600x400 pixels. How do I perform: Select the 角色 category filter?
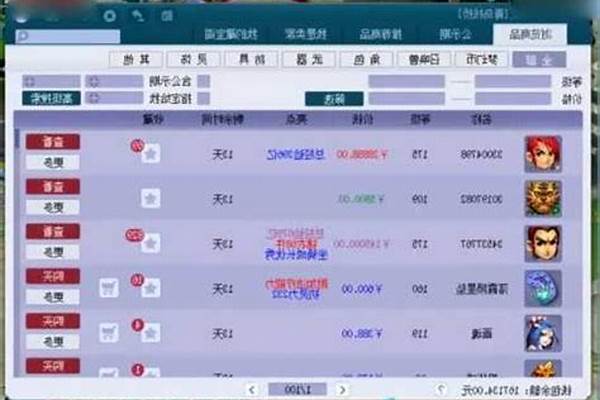366,59
